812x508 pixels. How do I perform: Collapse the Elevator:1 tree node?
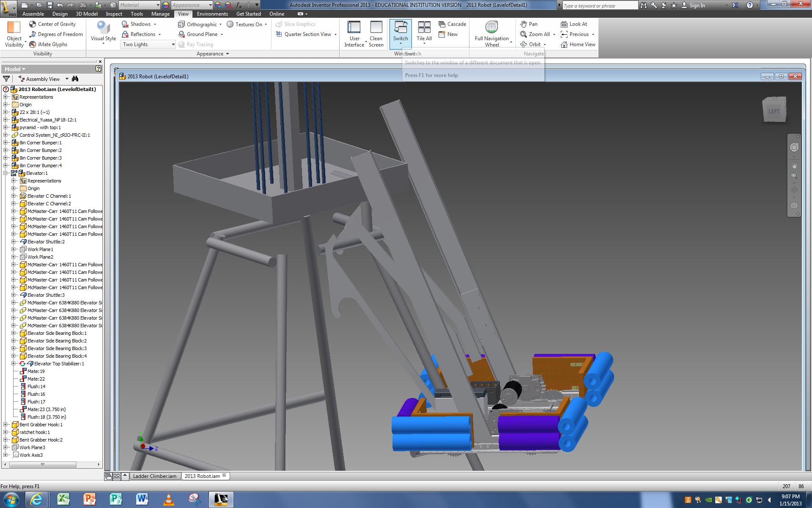click(5, 173)
